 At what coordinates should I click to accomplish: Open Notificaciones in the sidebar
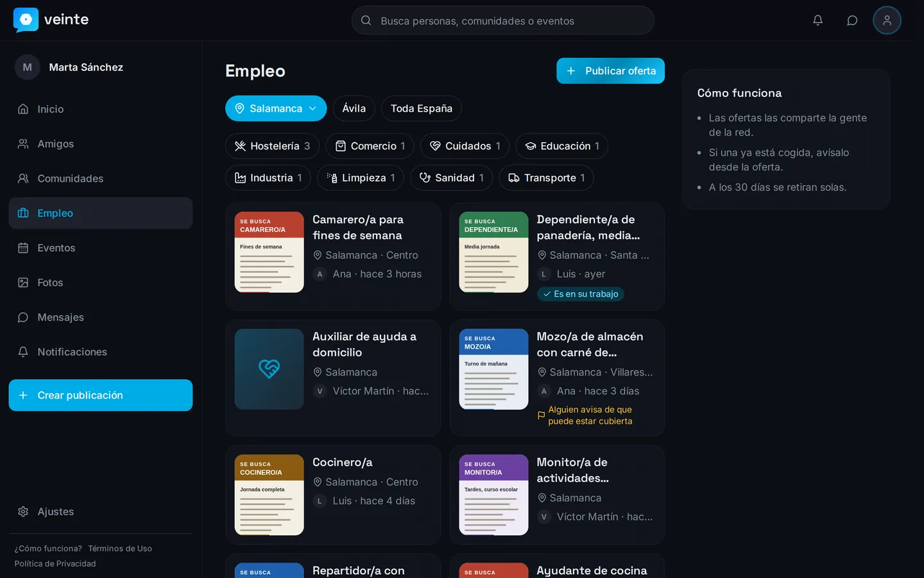(x=101, y=352)
